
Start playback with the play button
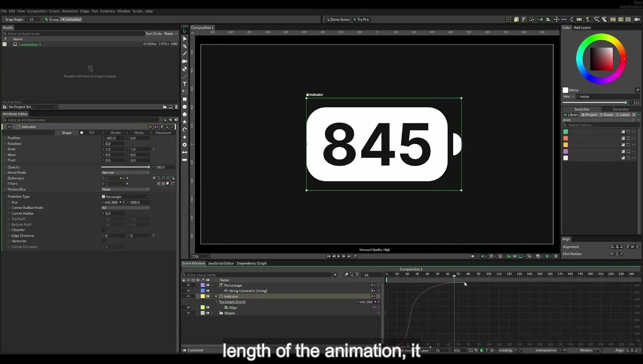point(339,257)
